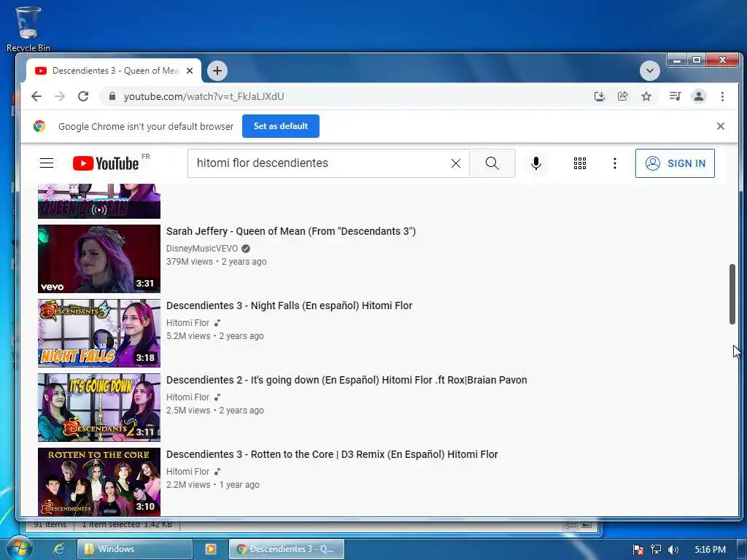
Task: Select the Descendientes 3 - Queen of Mean tab
Action: pyautogui.click(x=113, y=71)
